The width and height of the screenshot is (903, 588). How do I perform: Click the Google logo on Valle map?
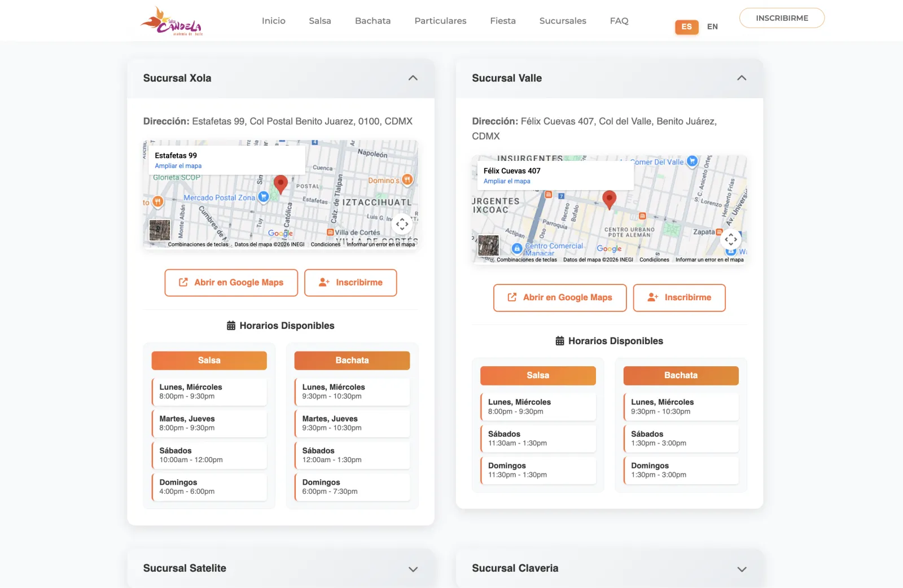click(x=609, y=248)
